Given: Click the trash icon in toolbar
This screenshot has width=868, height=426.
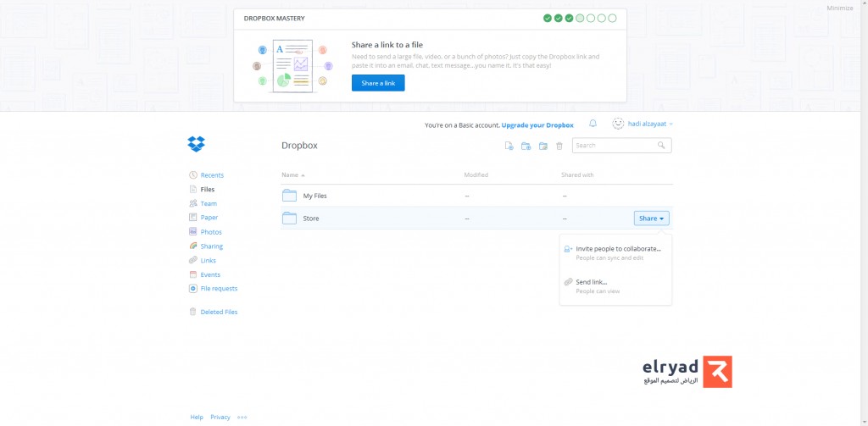Looking at the screenshot, I should click(559, 146).
